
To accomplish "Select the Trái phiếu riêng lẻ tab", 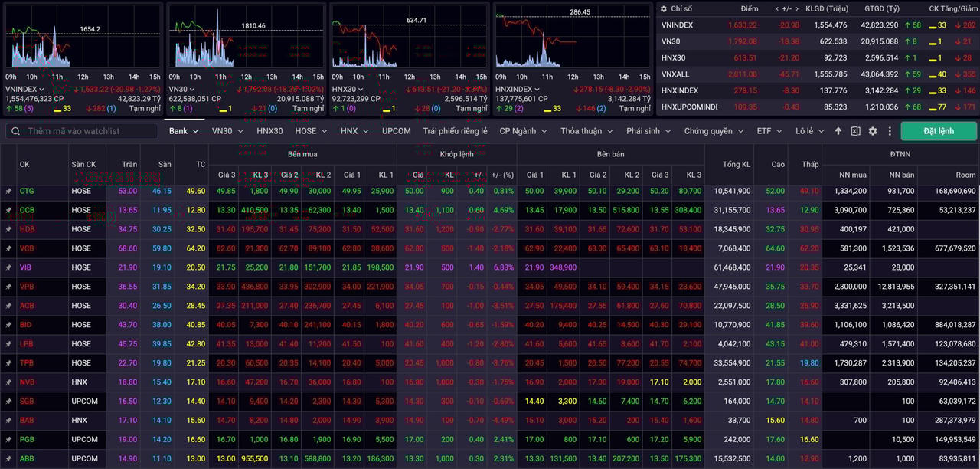I will coord(455,131).
